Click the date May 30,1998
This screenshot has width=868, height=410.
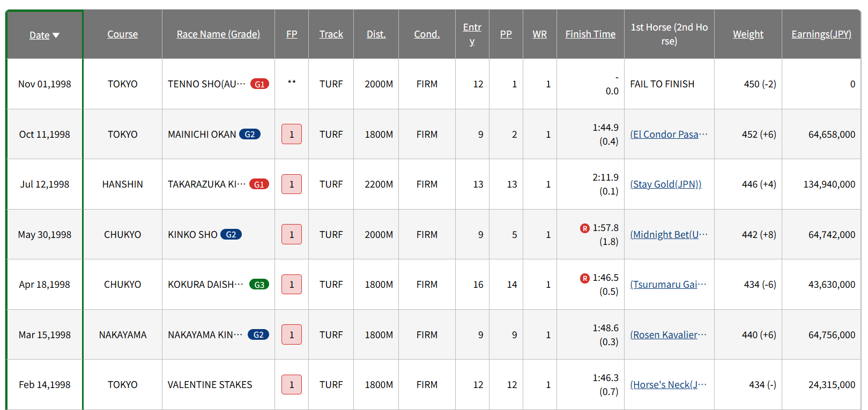point(44,235)
